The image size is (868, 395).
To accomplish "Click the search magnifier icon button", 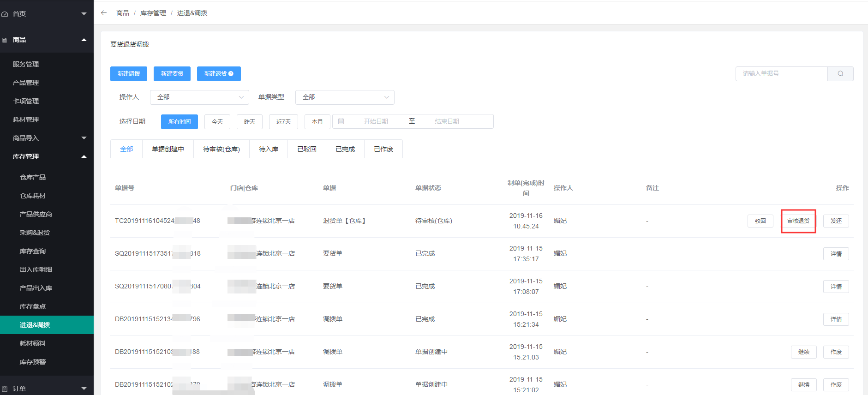I will point(840,74).
